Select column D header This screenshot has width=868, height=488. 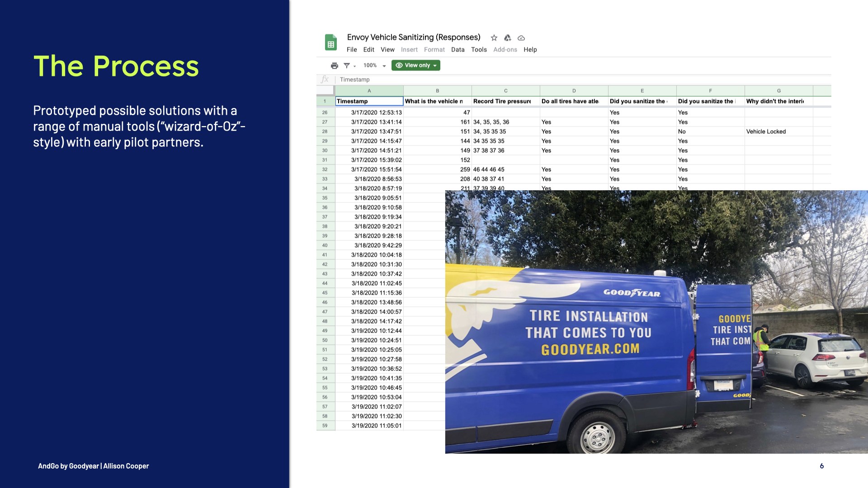[574, 91]
